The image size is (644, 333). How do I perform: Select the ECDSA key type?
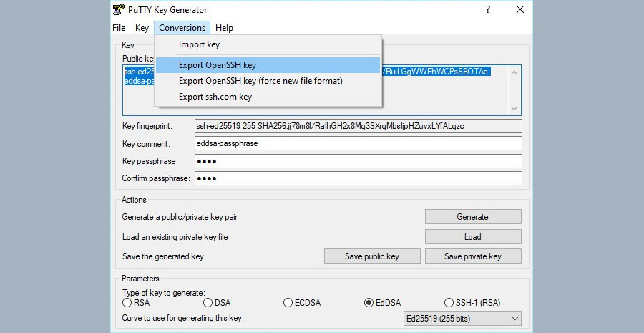tap(302, 303)
